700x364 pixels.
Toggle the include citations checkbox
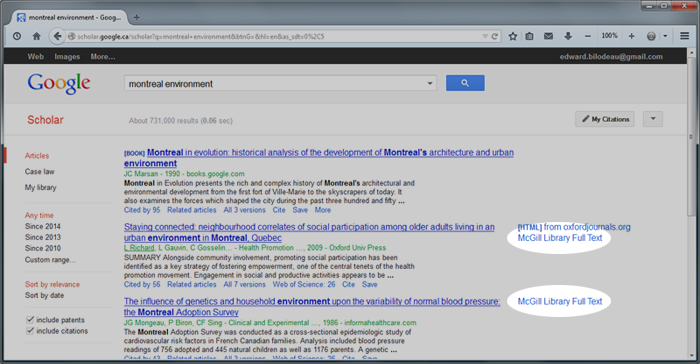click(x=30, y=331)
